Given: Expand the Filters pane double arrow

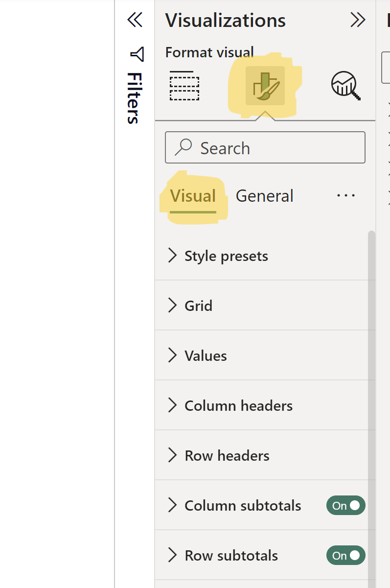Looking at the screenshot, I should coord(135,20).
